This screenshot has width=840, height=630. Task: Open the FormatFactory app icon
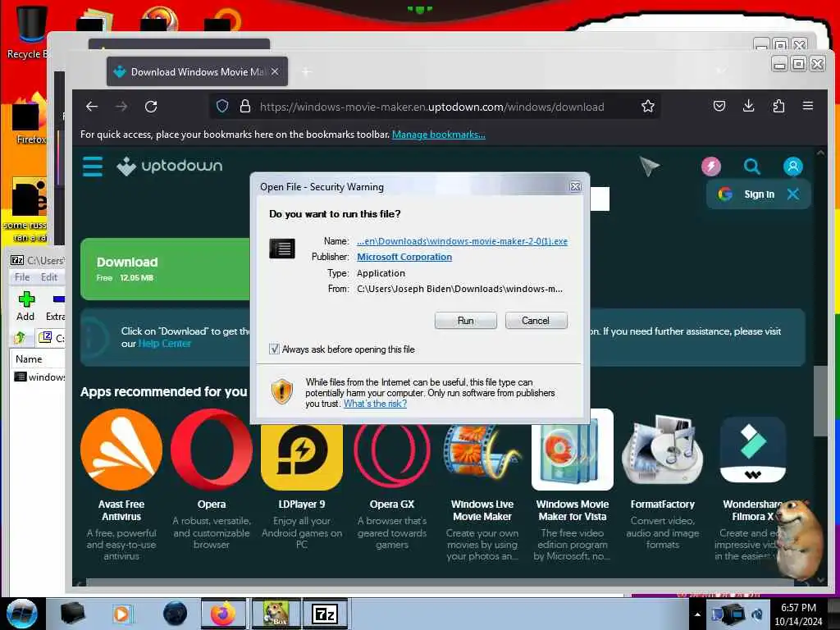coord(662,450)
